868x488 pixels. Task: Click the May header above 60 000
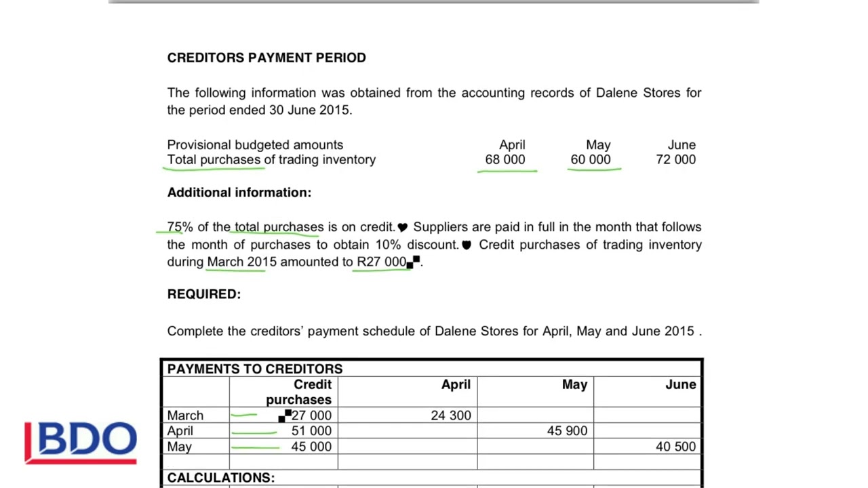(x=598, y=145)
